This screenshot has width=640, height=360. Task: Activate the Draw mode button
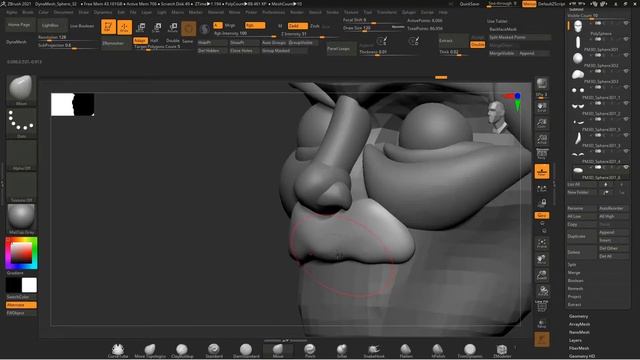pos(124,27)
